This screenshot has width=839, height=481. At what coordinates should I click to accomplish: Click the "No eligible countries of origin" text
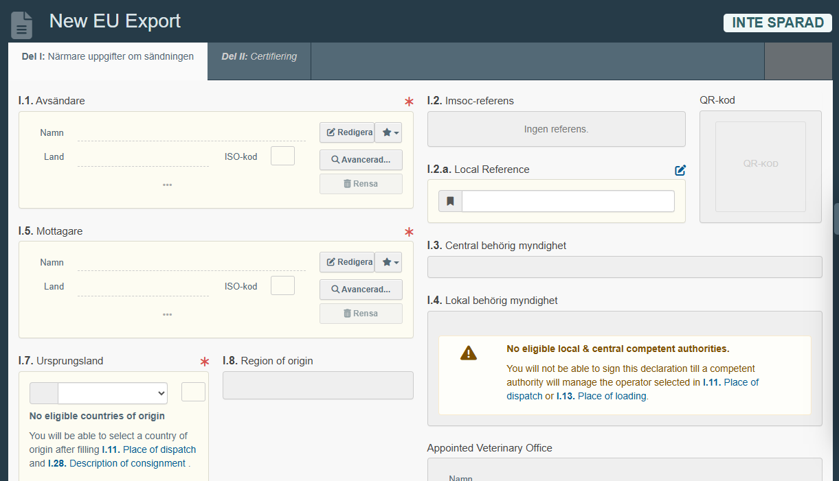click(x=97, y=416)
